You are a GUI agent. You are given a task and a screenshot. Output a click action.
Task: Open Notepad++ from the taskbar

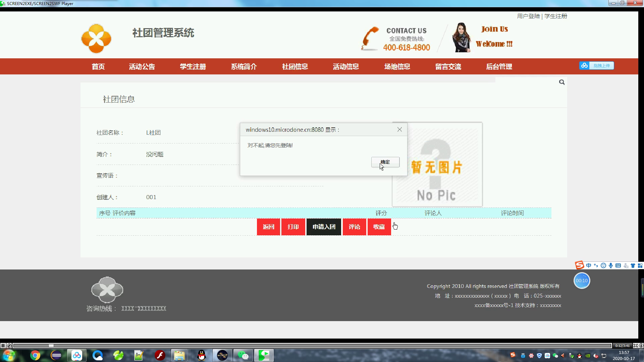[139, 355]
